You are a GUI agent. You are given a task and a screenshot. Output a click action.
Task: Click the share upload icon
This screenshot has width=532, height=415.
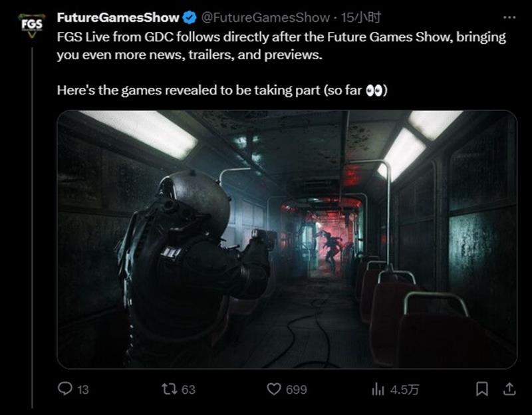[508, 388]
